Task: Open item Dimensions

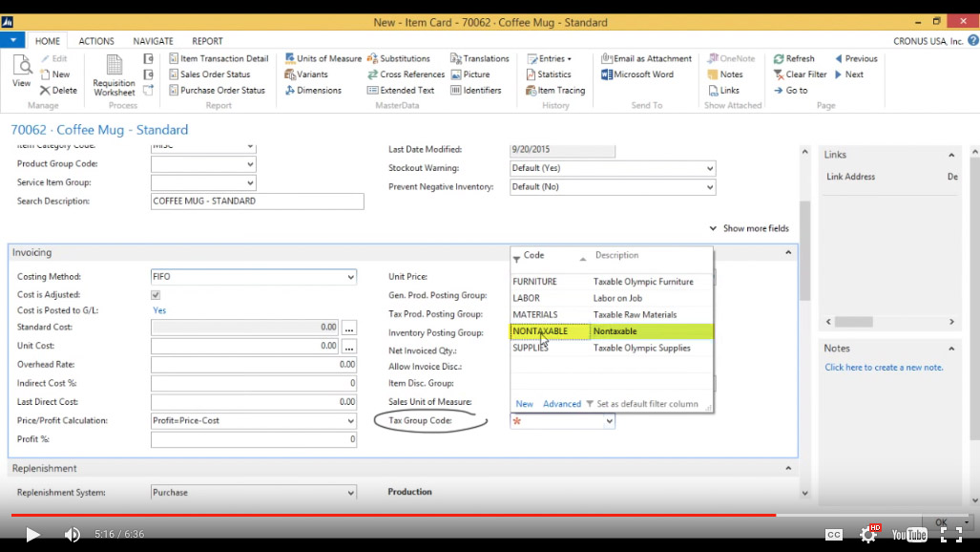Action: [x=313, y=90]
